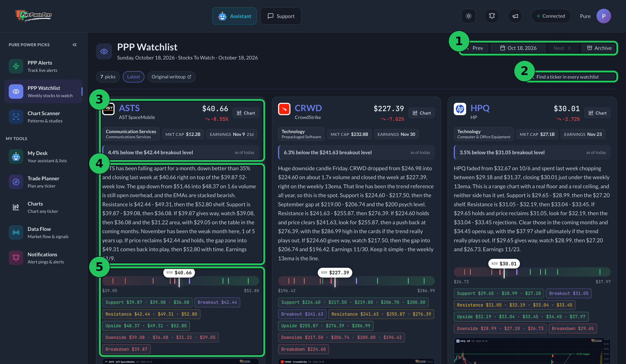Click ASTS Breakout $42.44 tag
This screenshot has height=364, width=626.
pyautogui.click(x=217, y=302)
